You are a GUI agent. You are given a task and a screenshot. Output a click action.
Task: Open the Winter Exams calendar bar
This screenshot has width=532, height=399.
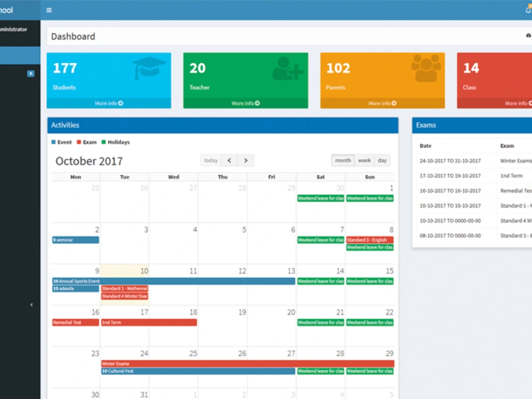pos(248,364)
